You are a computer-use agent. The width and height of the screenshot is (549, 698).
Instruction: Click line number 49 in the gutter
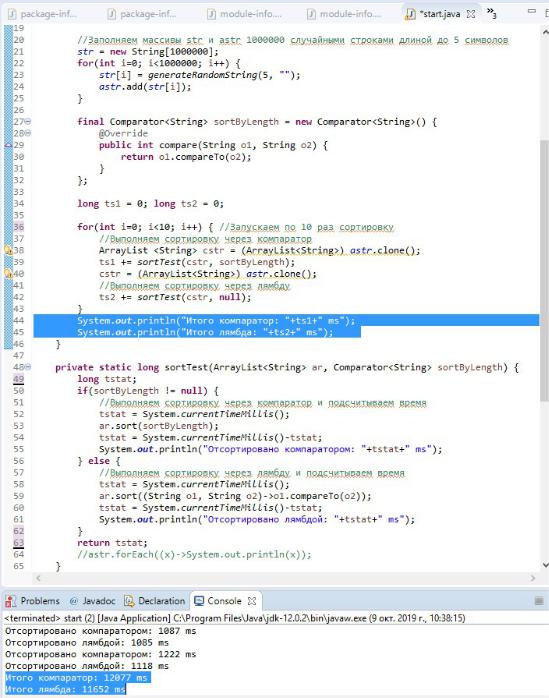click(19, 379)
